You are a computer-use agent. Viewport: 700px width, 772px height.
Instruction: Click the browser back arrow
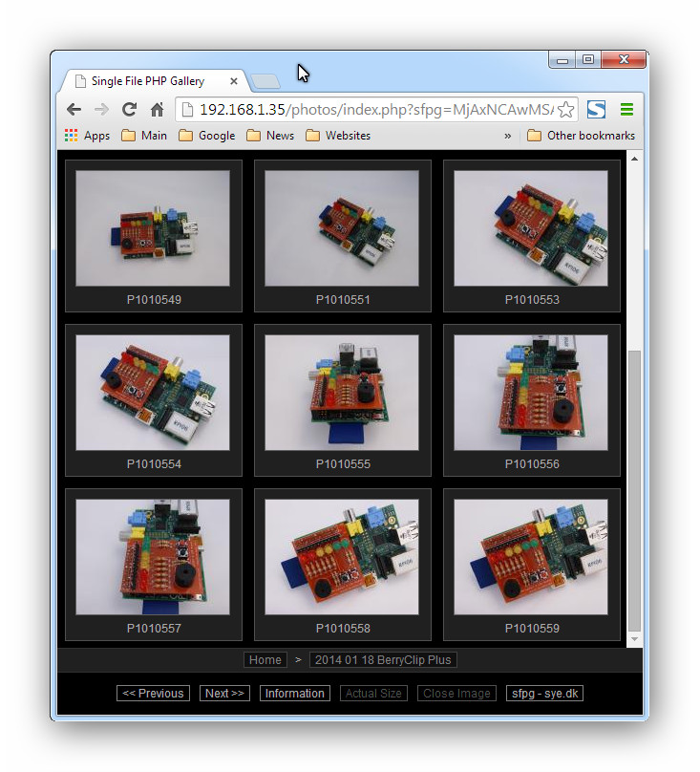click(x=74, y=110)
